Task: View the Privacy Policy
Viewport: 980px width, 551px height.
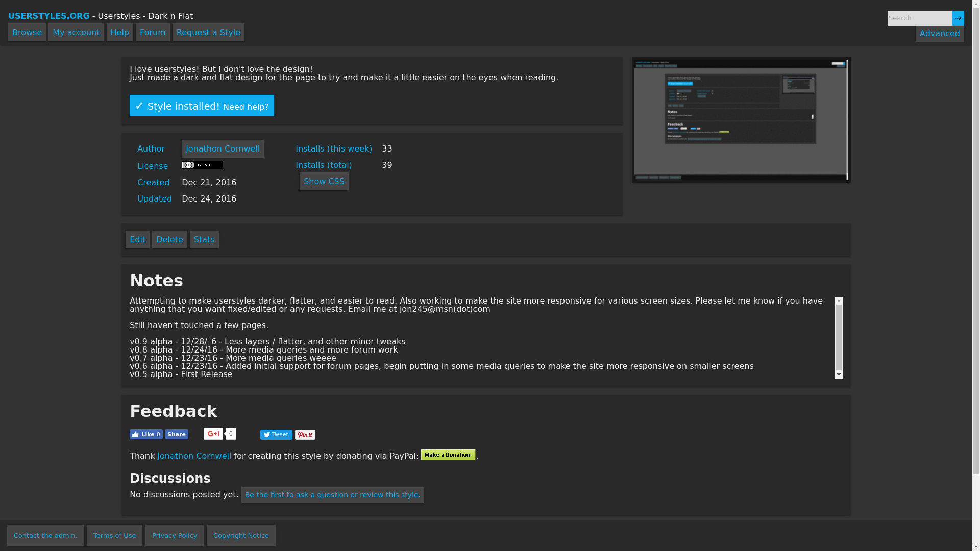Action: point(175,535)
